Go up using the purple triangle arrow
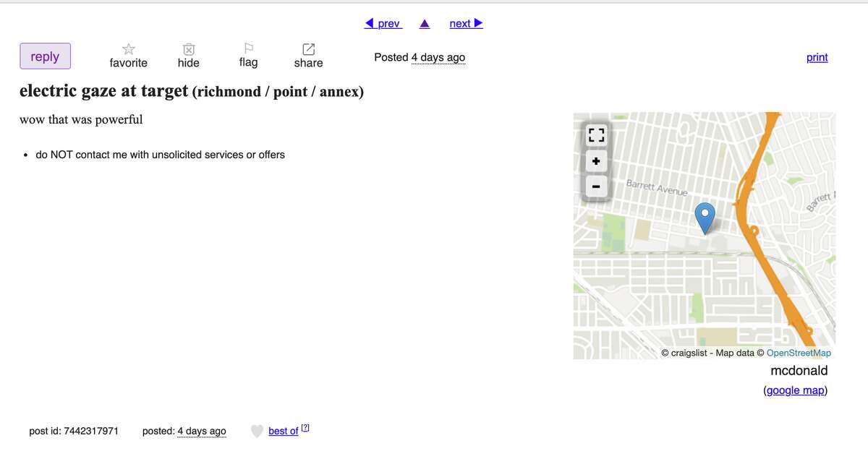Image resolution: width=868 pixels, height=459 pixels. pos(425,24)
